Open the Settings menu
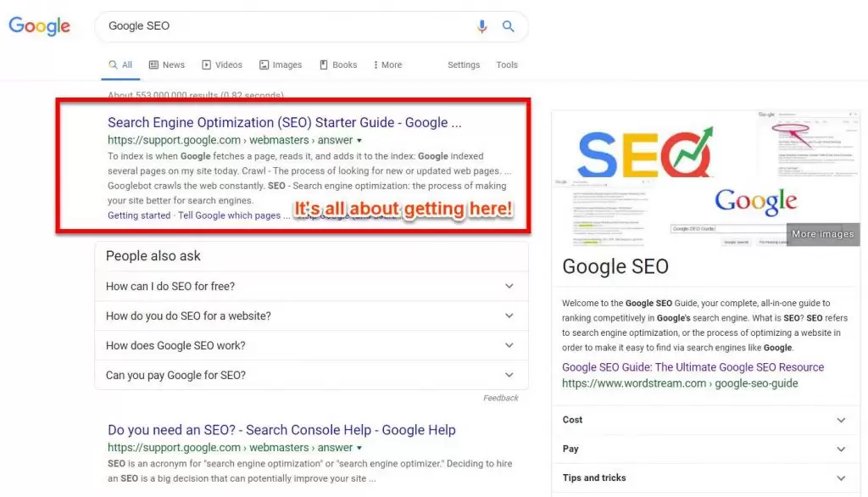This screenshot has height=497, width=868. pyautogui.click(x=464, y=65)
